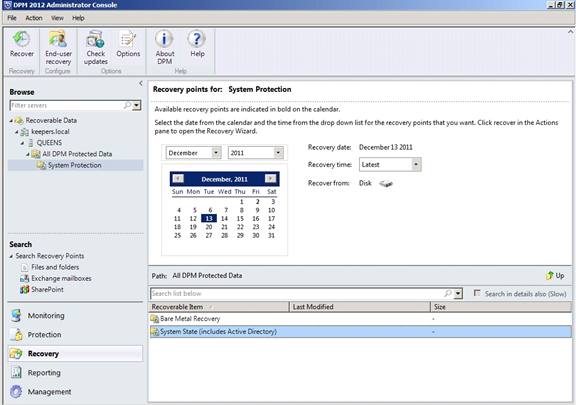Collapse the All DPM Protected Data node
The image size is (576, 405).
pyautogui.click(x=28, y=154)
